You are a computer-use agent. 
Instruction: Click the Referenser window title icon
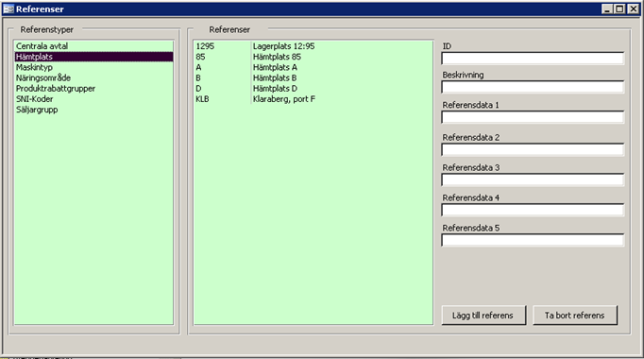coord(8,9)
